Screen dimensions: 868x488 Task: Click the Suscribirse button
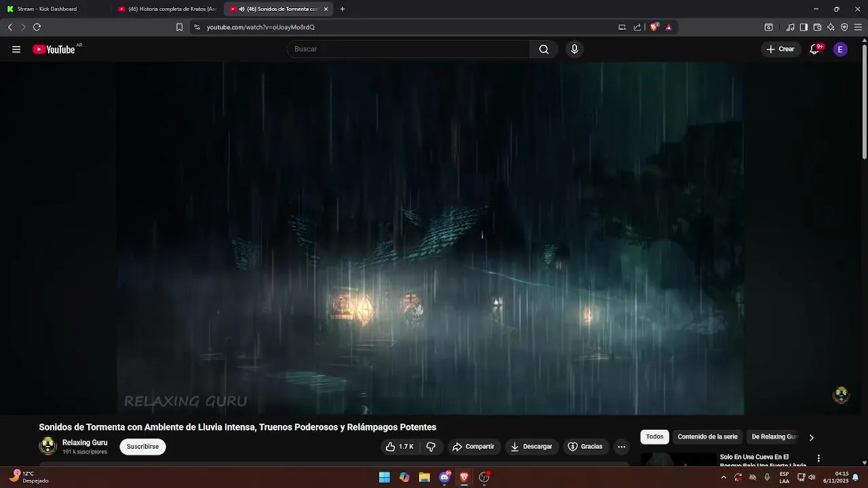point(142,447)
